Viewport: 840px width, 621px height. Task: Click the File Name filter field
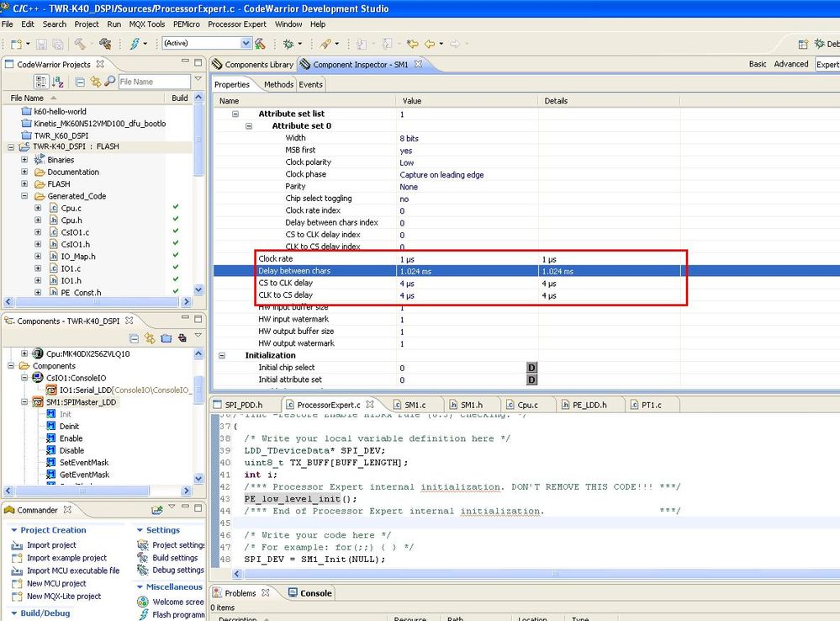click(154, 82)
